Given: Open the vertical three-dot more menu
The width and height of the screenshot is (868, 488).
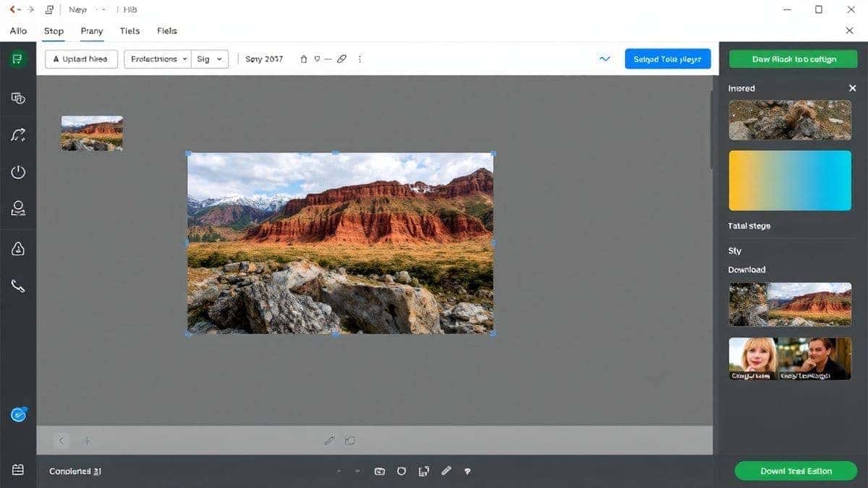Looking at the screenshot, I should point(360,59).
